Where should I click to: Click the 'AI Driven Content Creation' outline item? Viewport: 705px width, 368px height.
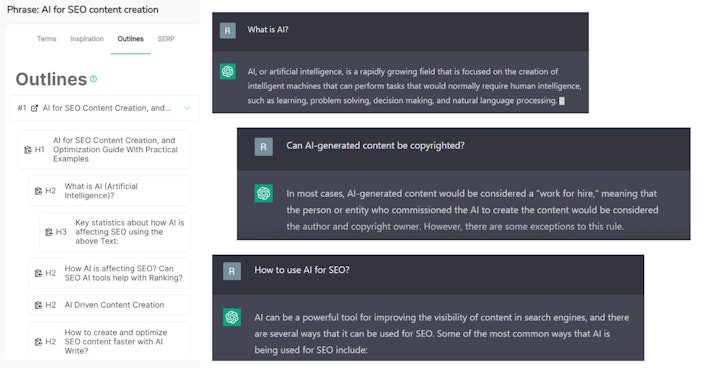pyautogui.click(x=110, y=305)
